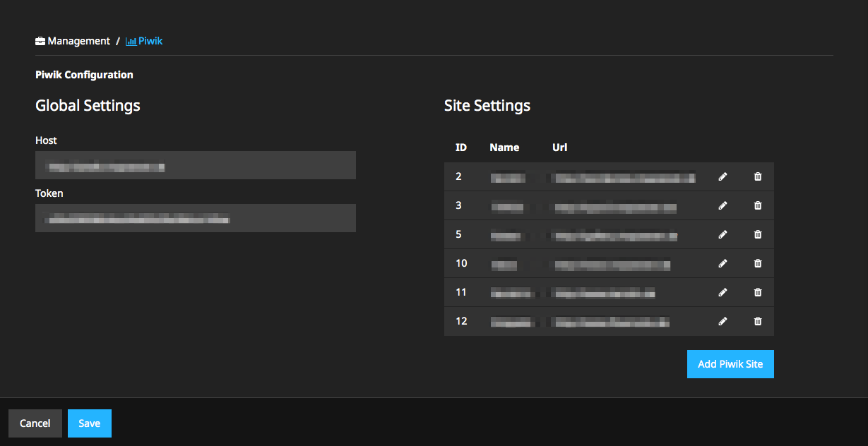Delete the site with ID 2
Image resolution: width=868 pixels, height=446 pixels.
(758, 176)
